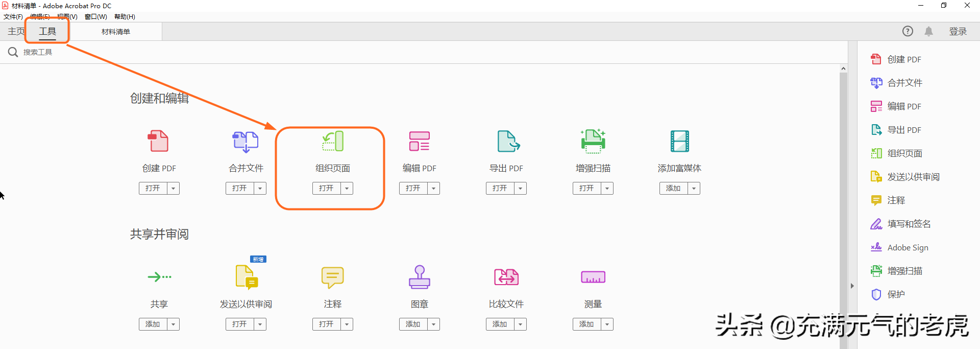Select 合并文件 in right sidebar
The height and width of the screenshot is (349, 980).
896,83
